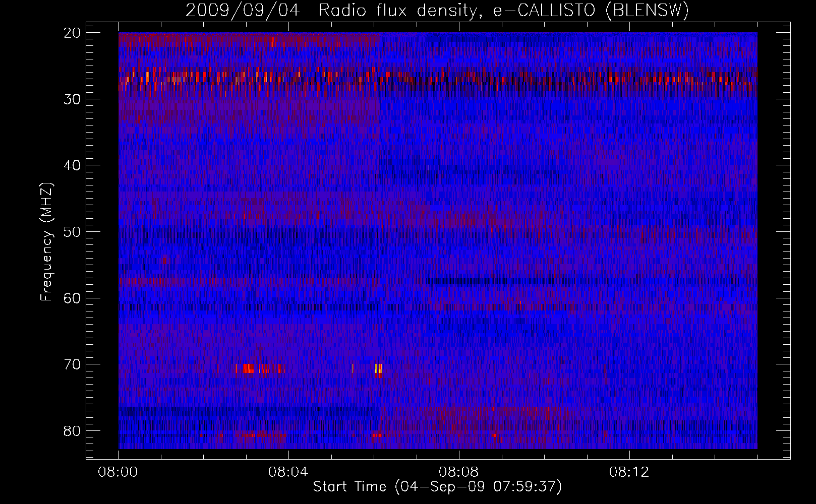This screenshot has width=816, height=504.
Task: Click the '08:04' time tick label
Action: (x=288, y=472)
